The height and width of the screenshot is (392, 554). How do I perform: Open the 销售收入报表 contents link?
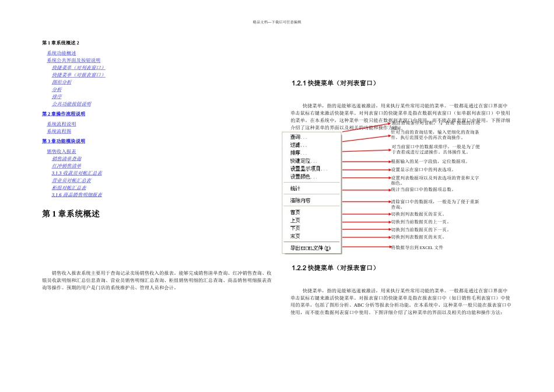(x=61, y=151)
